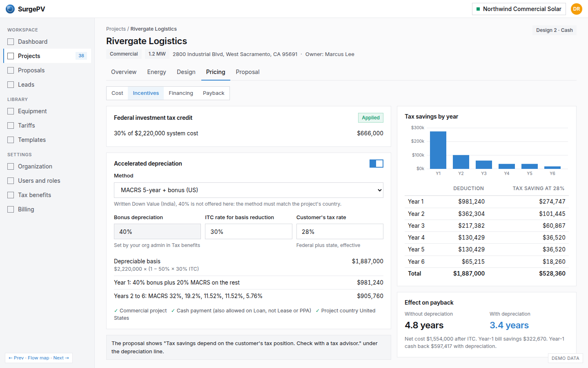Click the Users and roles icon
This screenshot has width=588, height=368.
tap(11, 181)
